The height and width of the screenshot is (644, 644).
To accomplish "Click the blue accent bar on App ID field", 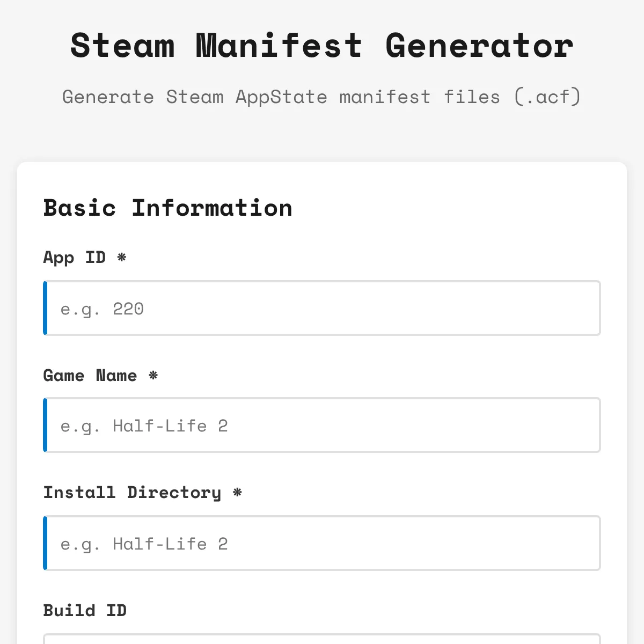I will (45, 309).
